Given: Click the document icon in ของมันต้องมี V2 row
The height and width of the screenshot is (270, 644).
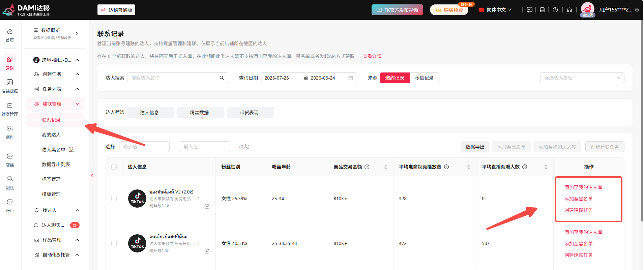Looking at the screenshot, I should point(207,206).
